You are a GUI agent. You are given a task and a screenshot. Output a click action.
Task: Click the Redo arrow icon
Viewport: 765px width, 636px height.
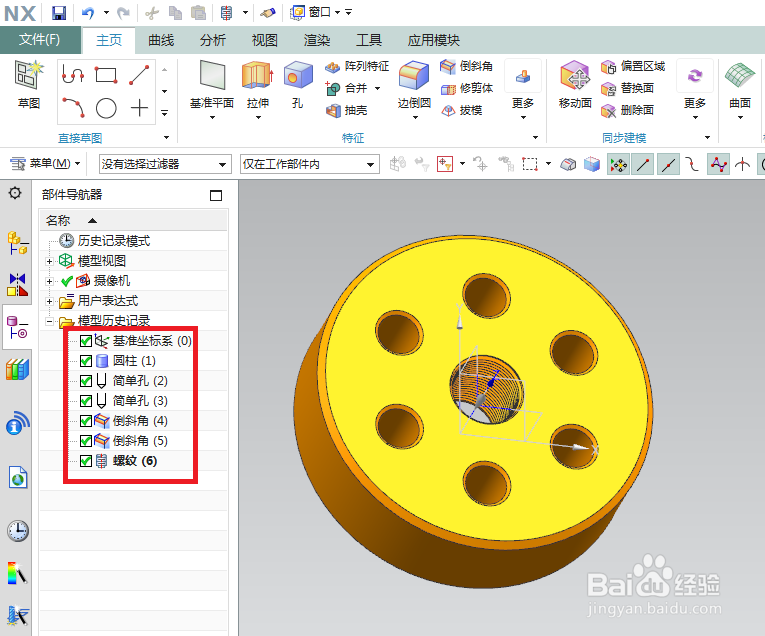pos(123,13)
